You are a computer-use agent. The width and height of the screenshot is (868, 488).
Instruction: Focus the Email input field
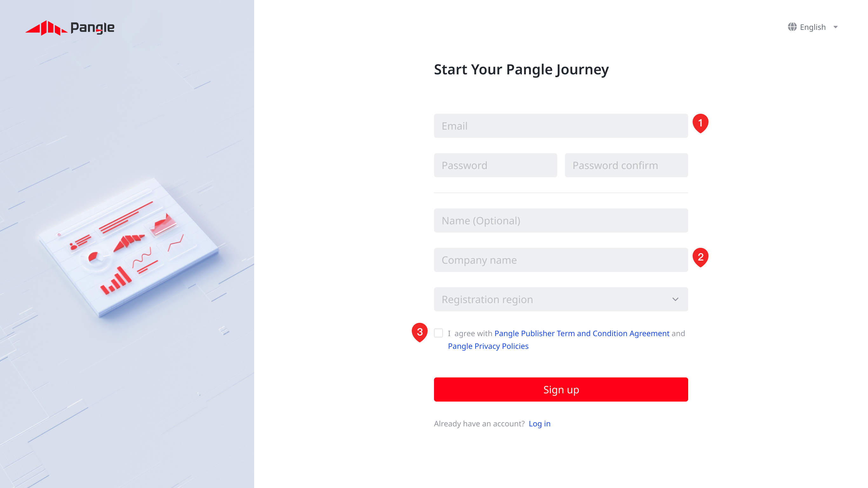pos(561,126)
